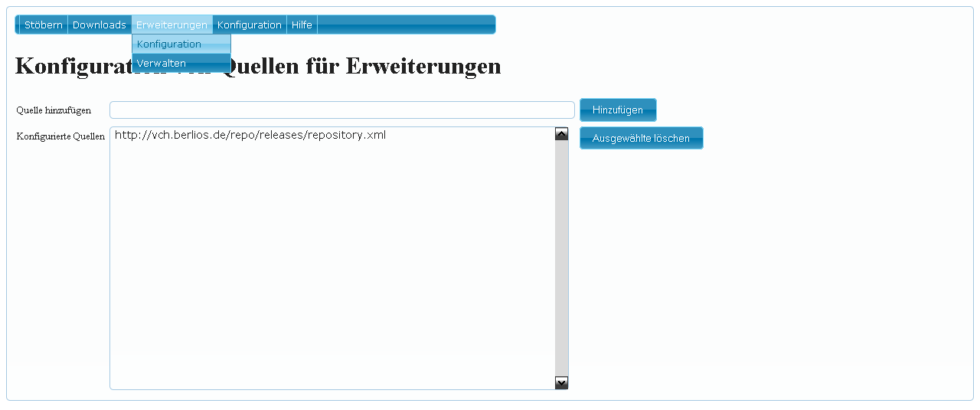Click the scroll up arrow in sources list
This screenshot has width=980, height=410.
561,134
